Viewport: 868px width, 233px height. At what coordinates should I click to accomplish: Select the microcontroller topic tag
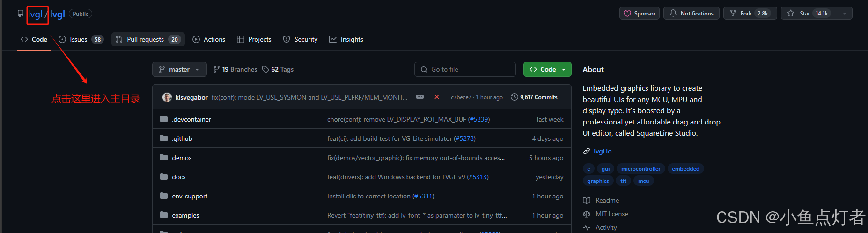pyautogui.click(x=640, y=169)
